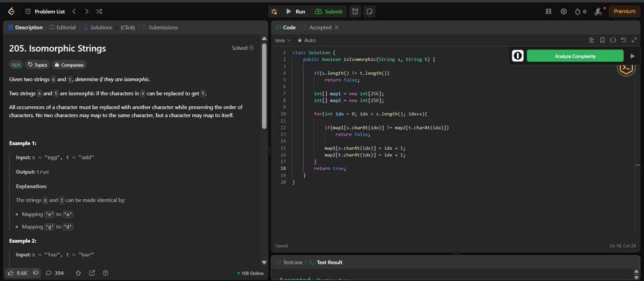
Task: Switch to the Solutions tab
Action: click(98, 27)
